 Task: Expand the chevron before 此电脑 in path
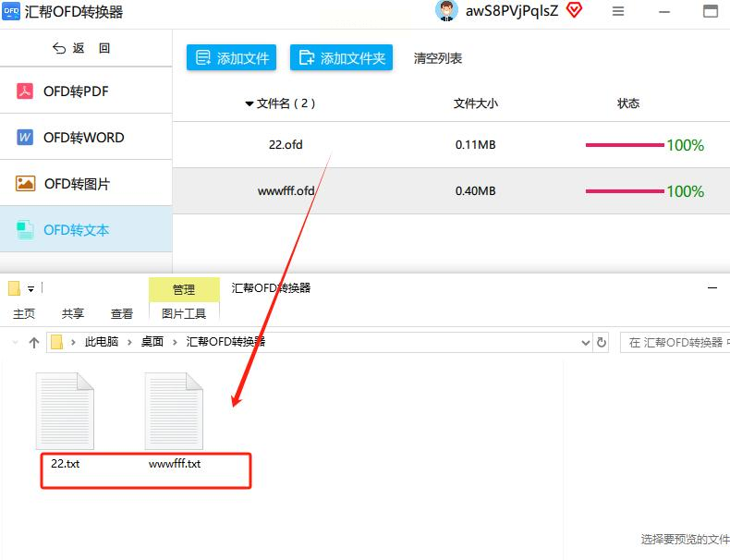click(x=73, y=343)
